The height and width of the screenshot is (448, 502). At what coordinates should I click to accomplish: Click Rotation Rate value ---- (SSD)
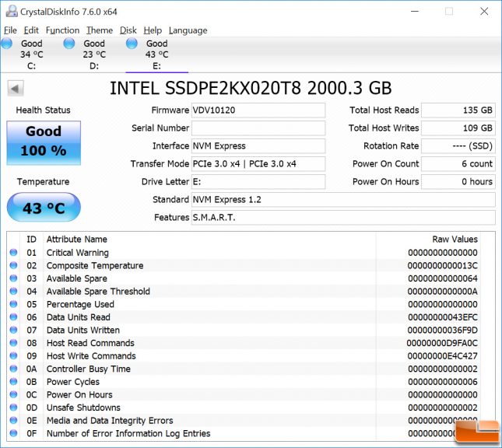coord(458,146)
